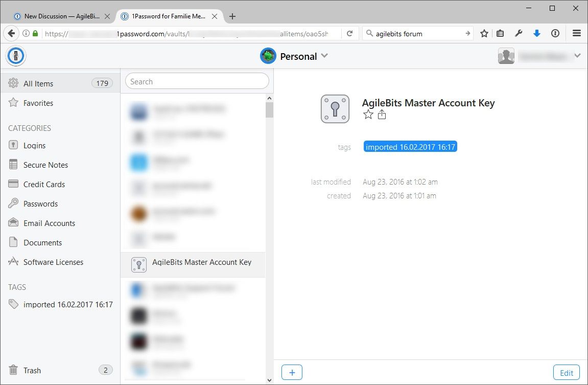This screenshot has width=588, height=385.
Task: Open the Documents category
Action: pos(60,242)
